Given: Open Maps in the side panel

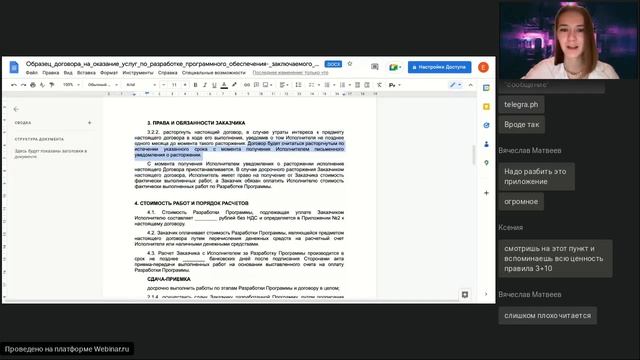Looking at the screenshot, I should tap(486, 163).
